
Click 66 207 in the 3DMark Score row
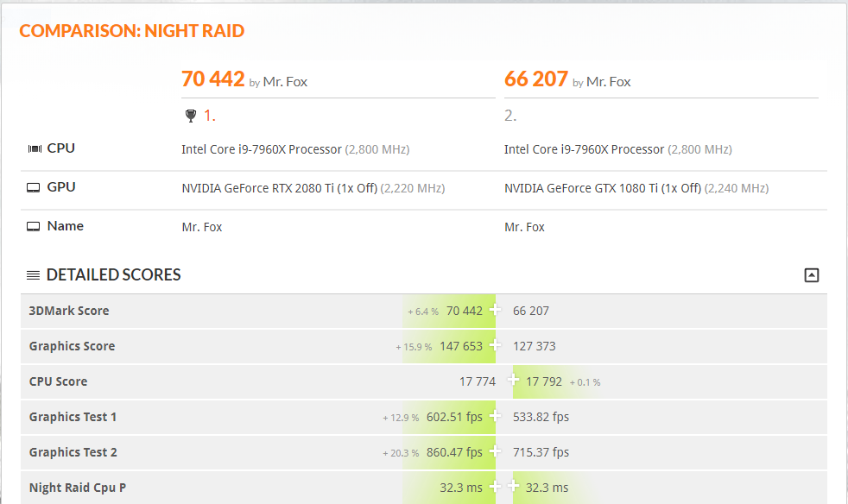pyautogui.click(x=531, y=311)
